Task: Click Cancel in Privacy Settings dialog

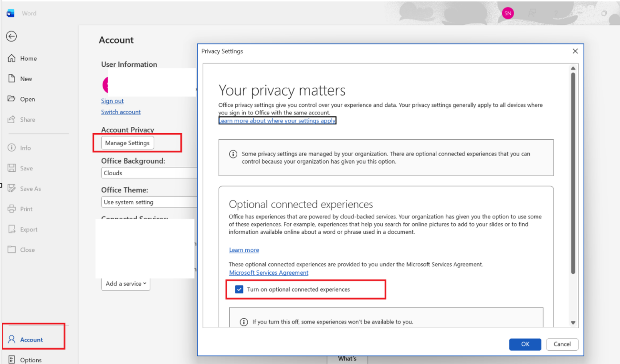Action: pyautogui.click(x=562, y=344)
